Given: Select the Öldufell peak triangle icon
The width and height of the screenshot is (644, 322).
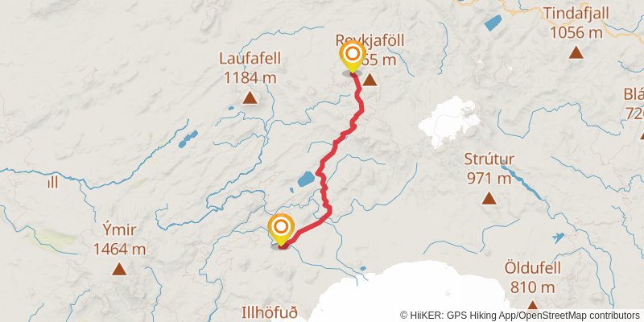Looking at the screenshot, I should 533,305.
